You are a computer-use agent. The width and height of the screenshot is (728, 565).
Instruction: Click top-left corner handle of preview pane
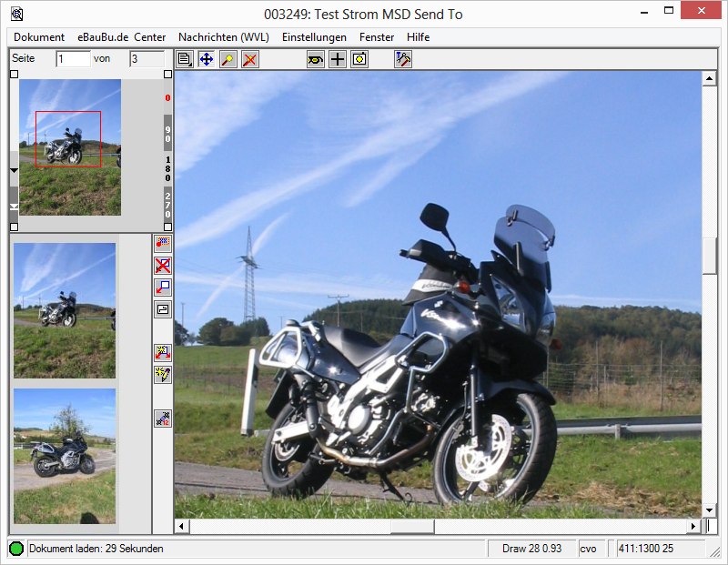[14, 75]
